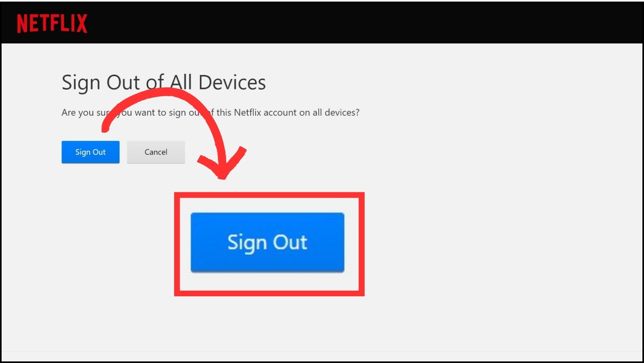
Task: Click the words 'want to sign' in the question
Action: coord(160,113)
